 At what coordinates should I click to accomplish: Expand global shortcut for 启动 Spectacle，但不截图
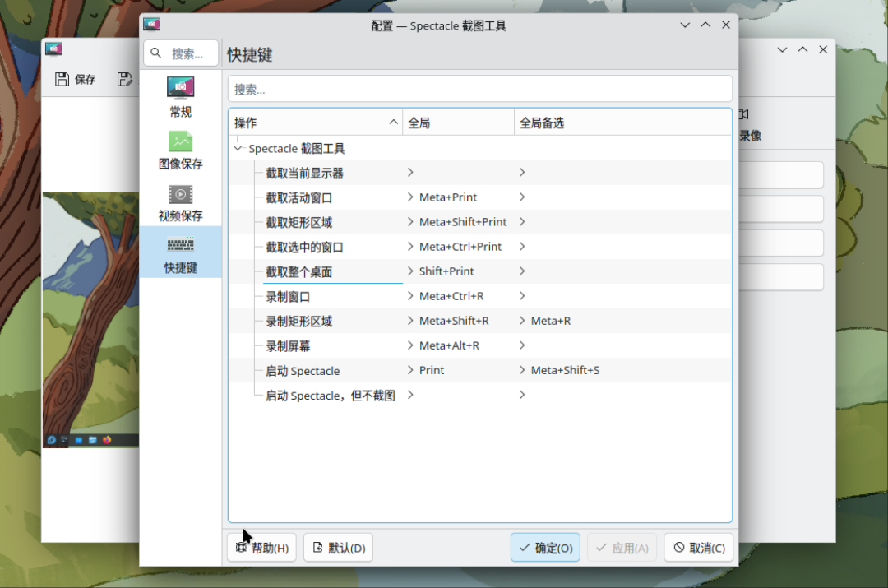[410, 395]
